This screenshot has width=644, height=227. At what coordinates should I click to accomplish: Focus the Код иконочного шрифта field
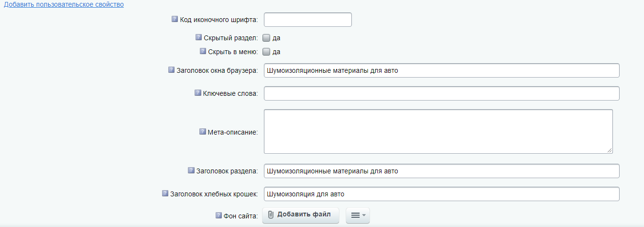click(x=308, y=20)
